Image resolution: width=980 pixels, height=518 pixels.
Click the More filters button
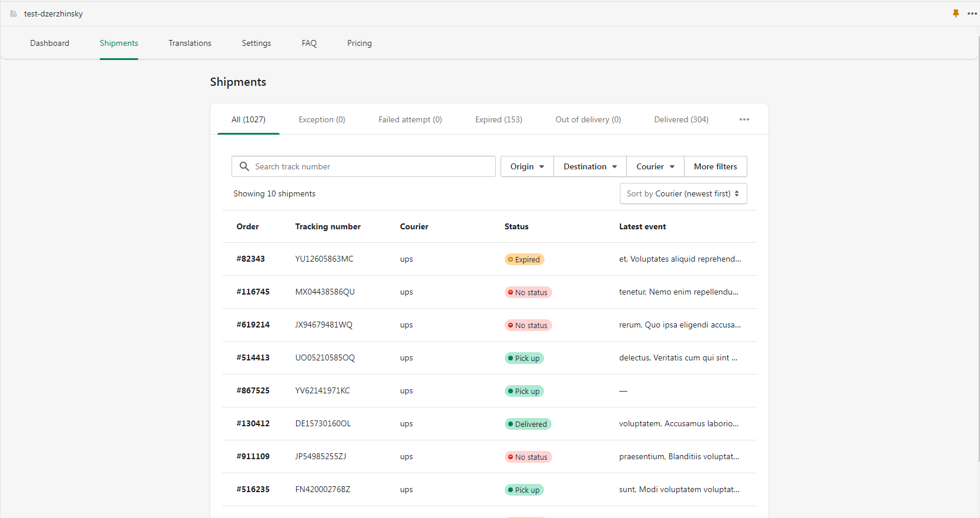click(x=715, y=166)
